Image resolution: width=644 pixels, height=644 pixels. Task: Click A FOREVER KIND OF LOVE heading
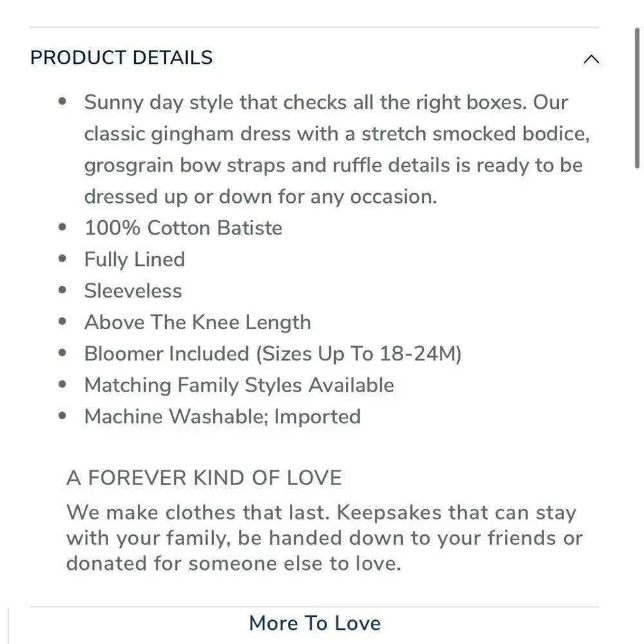point(204,478)
